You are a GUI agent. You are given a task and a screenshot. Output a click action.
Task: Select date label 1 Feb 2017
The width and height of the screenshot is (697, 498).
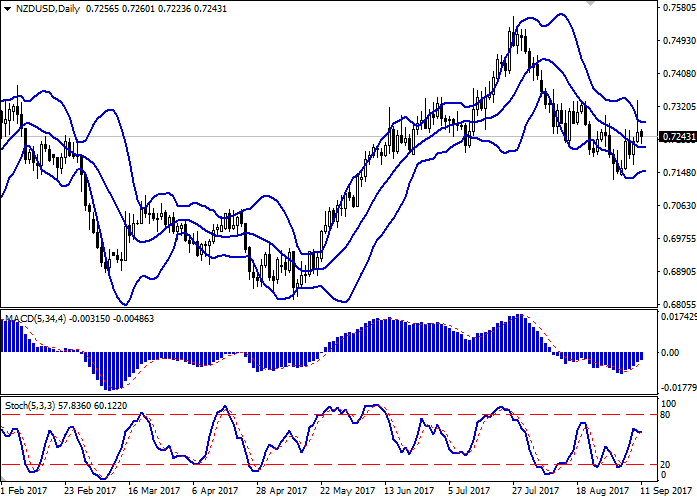click(x=24, y=491)
